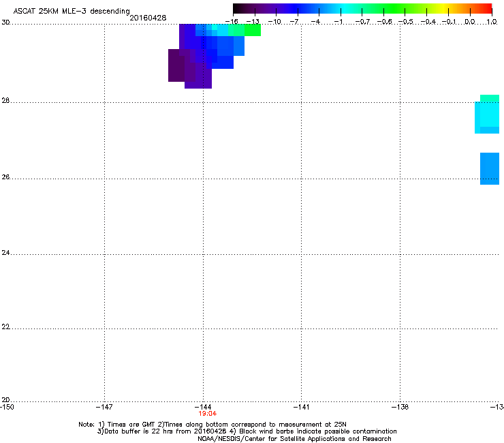The height and width of the screenshot is (443, 504).
Task: Click the latitude axis label 28
Action: (5, 100)
